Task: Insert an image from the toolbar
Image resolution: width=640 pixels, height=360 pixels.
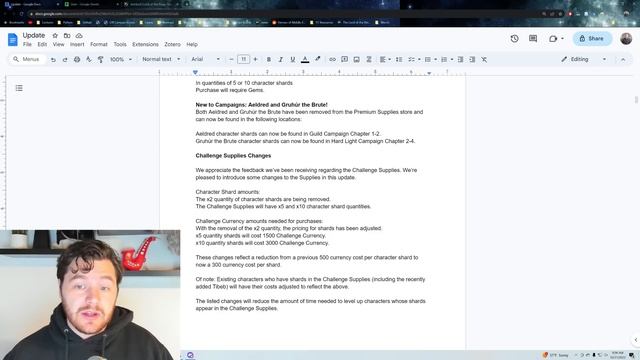Action: coord(356,60)
